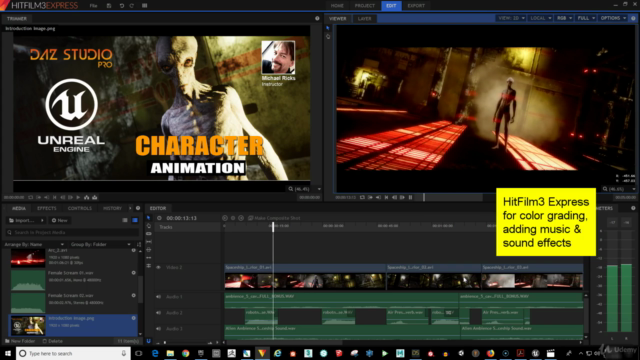Open the Local dropdown in Viewer

click(540, 18)
